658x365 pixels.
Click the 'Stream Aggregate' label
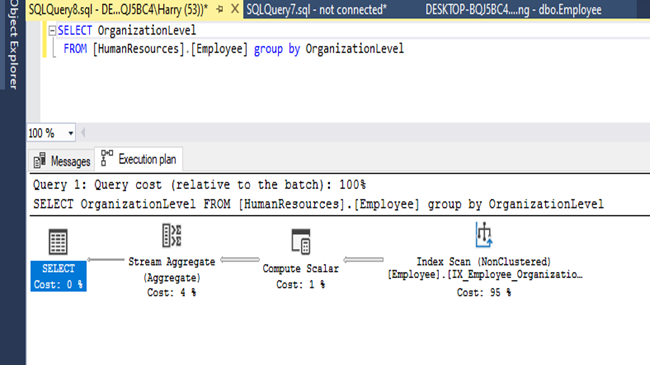172,262
